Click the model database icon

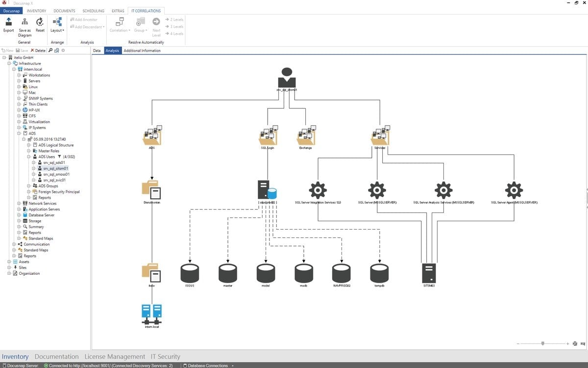click(266, 273)
